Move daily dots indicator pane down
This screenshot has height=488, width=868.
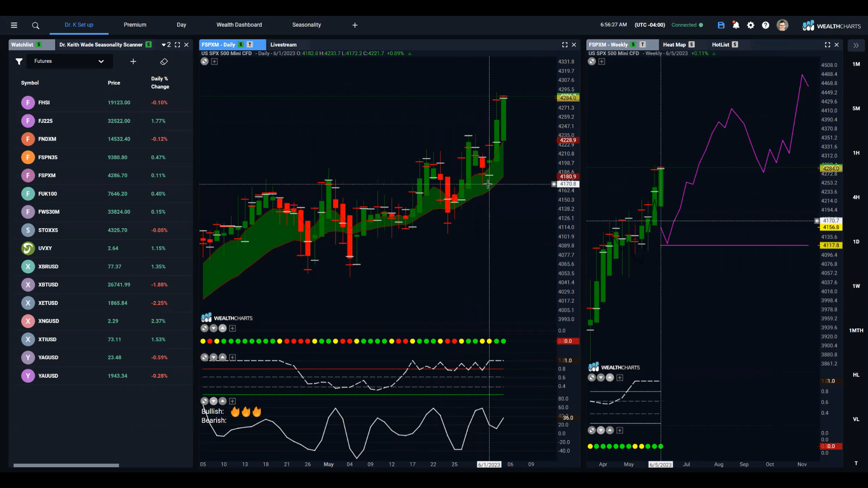(213, 328)
